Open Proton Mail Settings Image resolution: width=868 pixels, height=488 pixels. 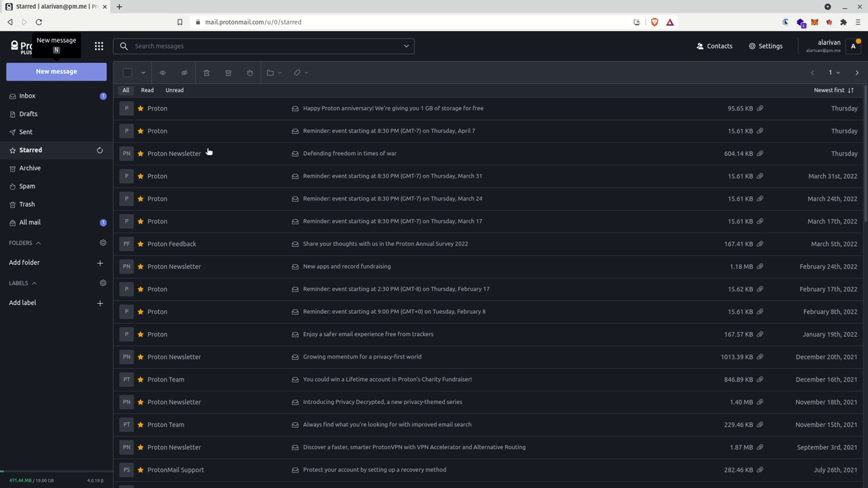point(766,45)
